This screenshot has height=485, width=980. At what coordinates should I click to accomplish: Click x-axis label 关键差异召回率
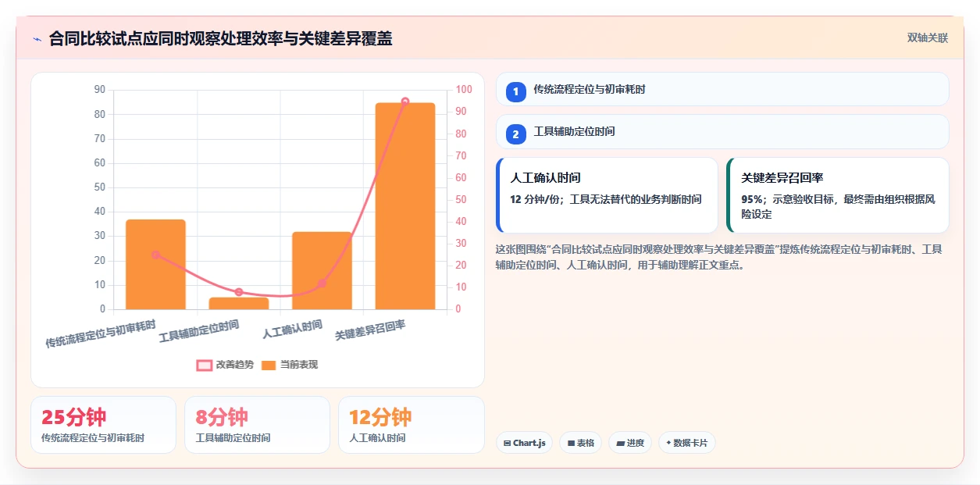(371, 330)
